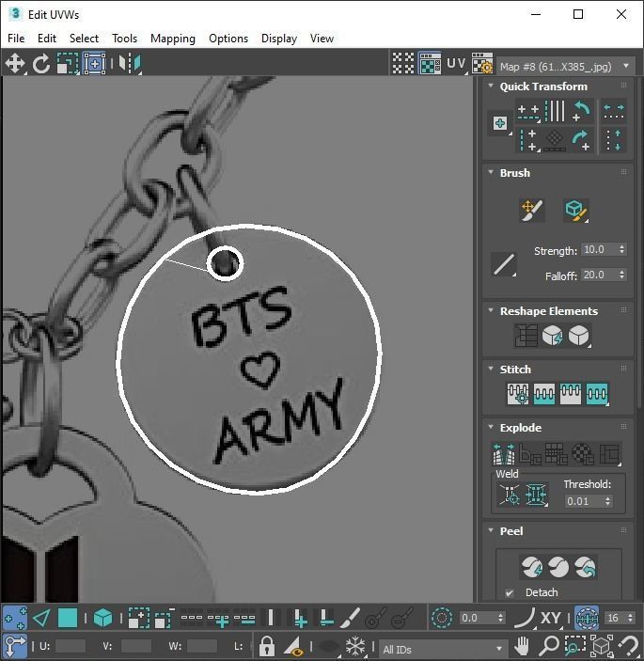Click Align Horizontally to Pivot
The image size is (644, 661).
click(x=528, y=112)
